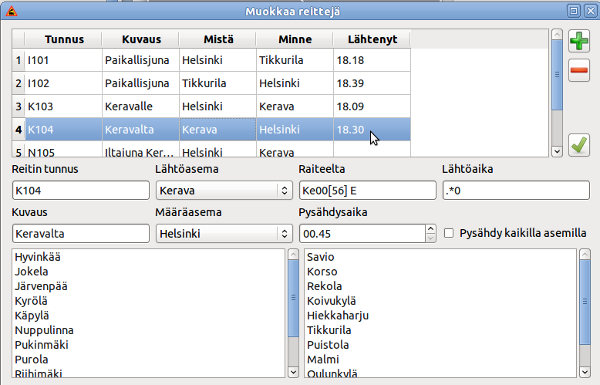Click the 18.18 departure time cell

372,60
